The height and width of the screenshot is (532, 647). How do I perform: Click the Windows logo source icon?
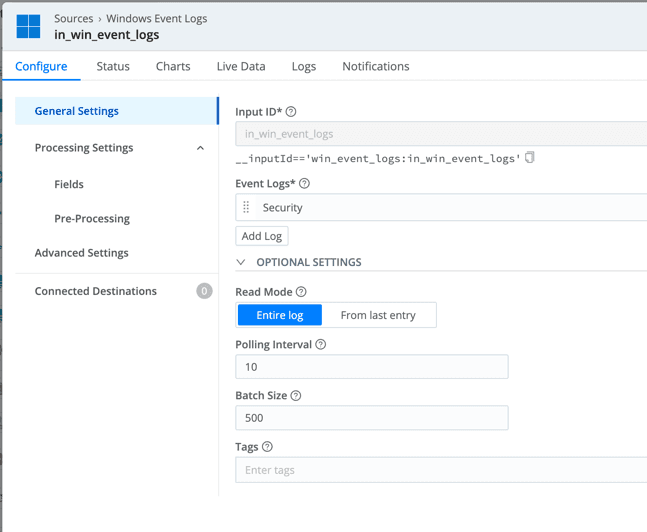pyautogui.click(x=29, y=27)
